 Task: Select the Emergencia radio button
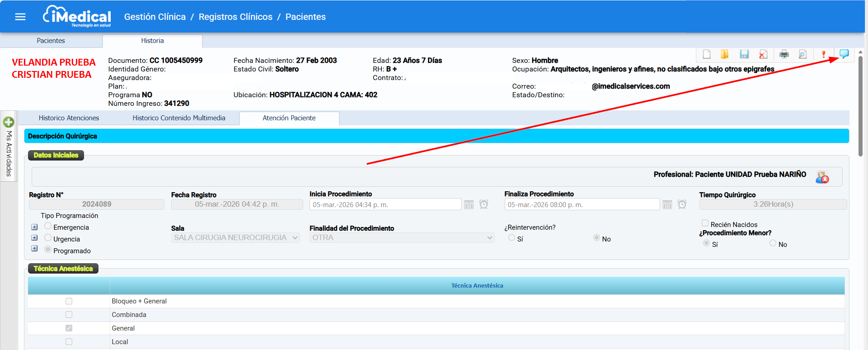click(48, 226)
